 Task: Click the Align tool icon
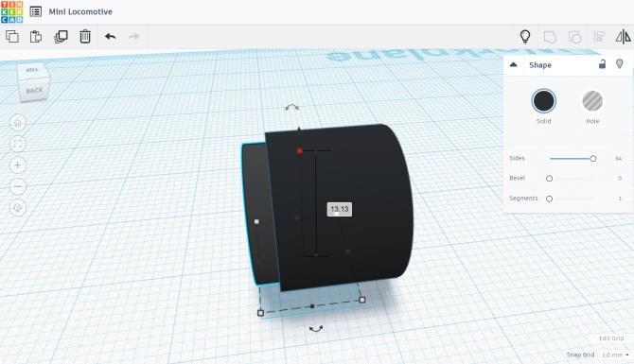click(x=599, y=37)
